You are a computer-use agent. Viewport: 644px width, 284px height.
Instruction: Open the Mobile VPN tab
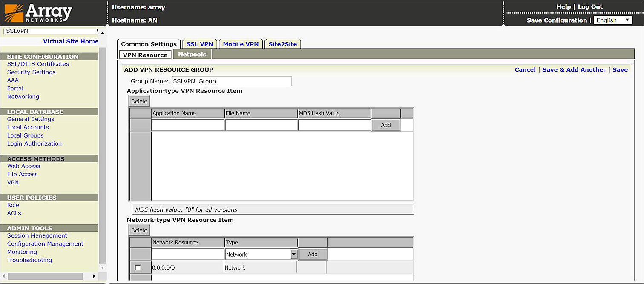click(x=240, y=43)
